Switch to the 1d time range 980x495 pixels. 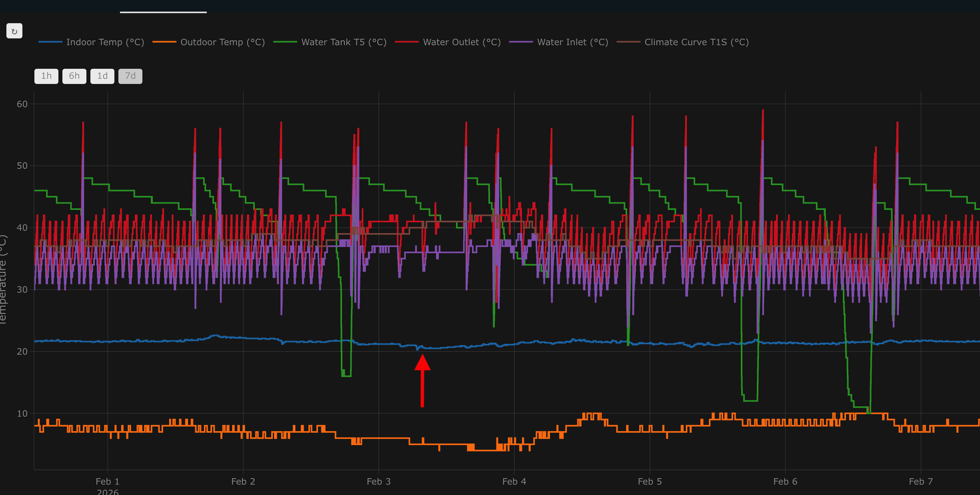(x=102, y=76)
